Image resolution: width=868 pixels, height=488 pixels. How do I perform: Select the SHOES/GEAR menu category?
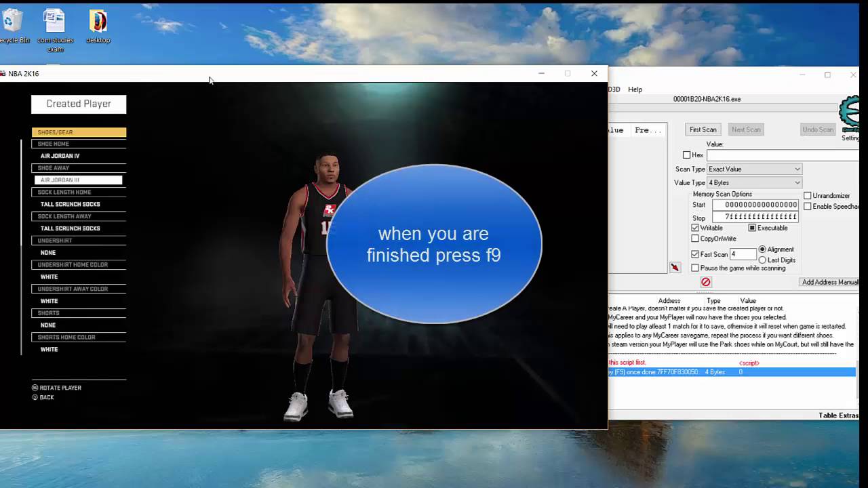coord(79,132)
